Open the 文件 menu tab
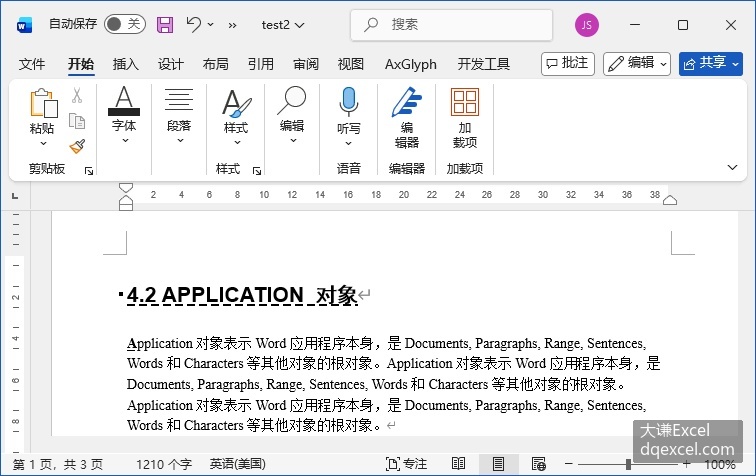This screenshot has height=476, width=756. pyautogui.click(x=32, y=64)
